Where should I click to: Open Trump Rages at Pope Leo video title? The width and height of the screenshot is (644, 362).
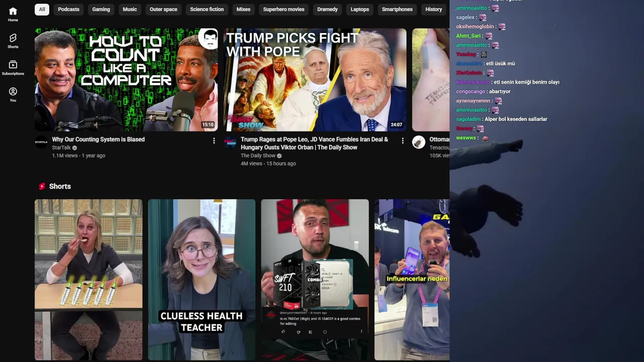click(x=314, y=143)
